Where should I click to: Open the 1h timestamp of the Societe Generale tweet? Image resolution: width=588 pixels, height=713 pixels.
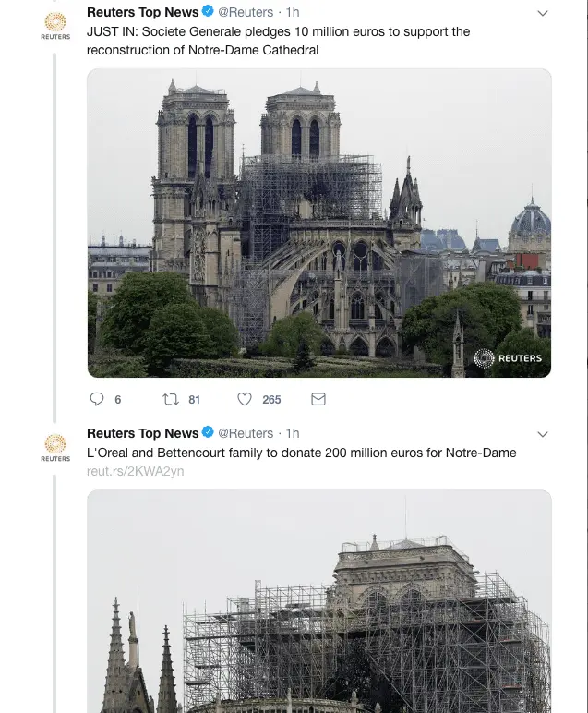coord(293,12)
